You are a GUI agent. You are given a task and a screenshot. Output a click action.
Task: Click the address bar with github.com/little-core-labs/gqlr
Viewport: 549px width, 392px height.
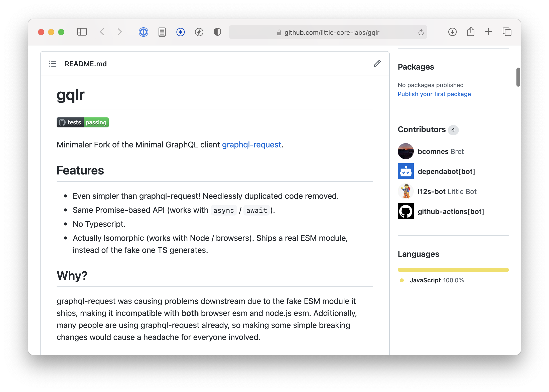(x=328, y=32)
